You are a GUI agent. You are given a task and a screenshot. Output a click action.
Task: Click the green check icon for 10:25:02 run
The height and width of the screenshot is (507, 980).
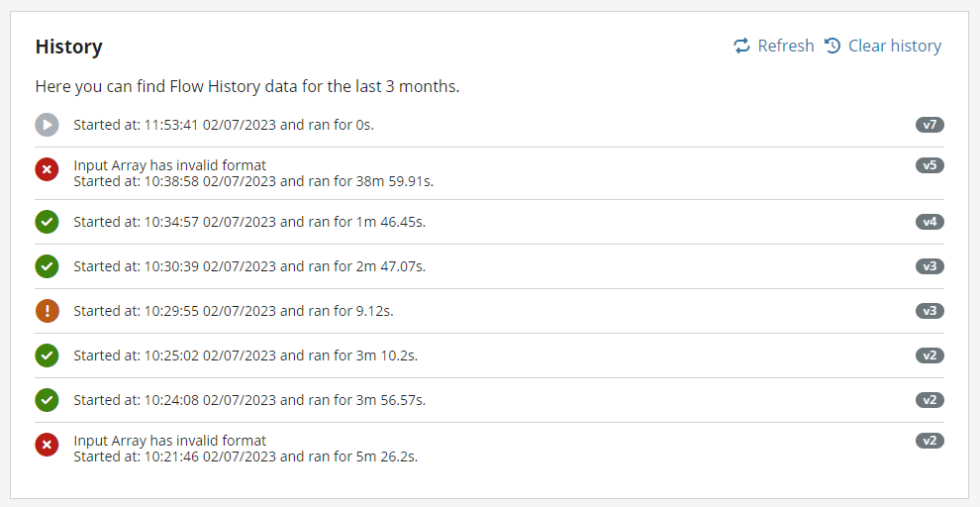coord(47,355)
